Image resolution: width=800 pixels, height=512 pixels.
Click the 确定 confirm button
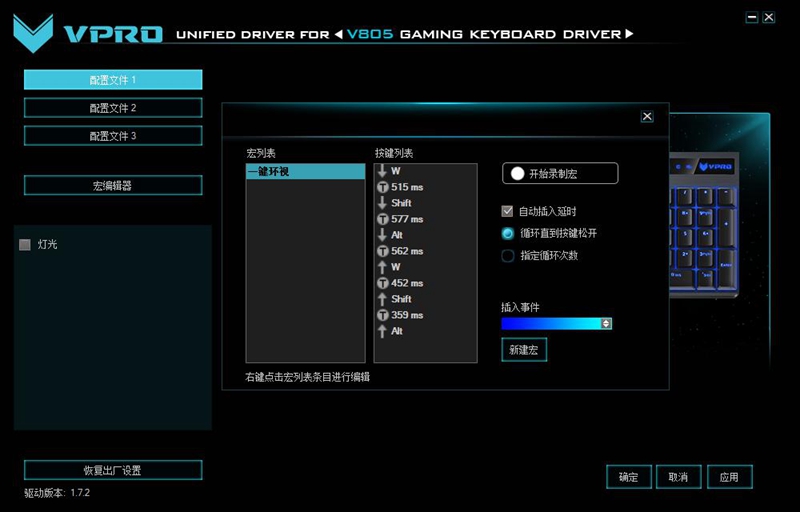pyautogui.click(x=629, y=477)
